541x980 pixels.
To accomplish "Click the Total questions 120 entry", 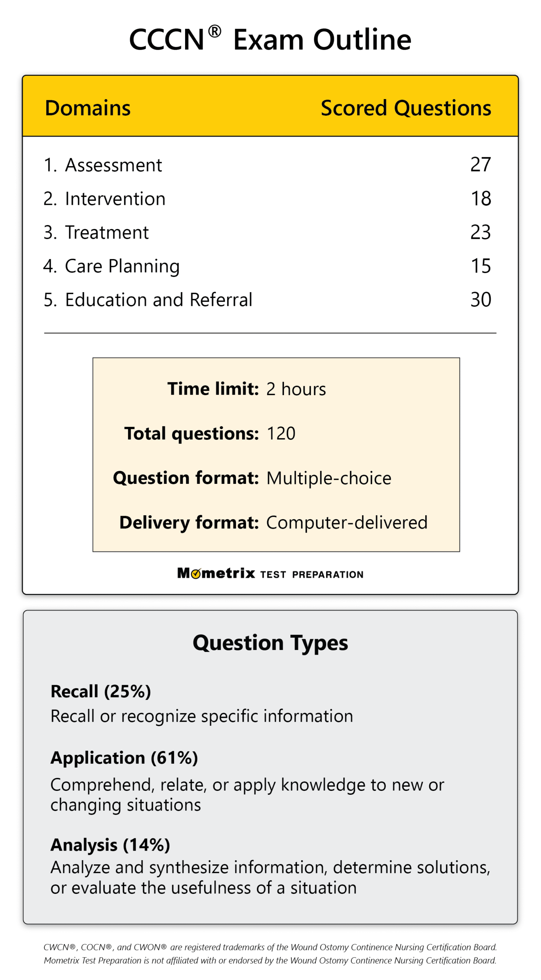I will (210, 434).
